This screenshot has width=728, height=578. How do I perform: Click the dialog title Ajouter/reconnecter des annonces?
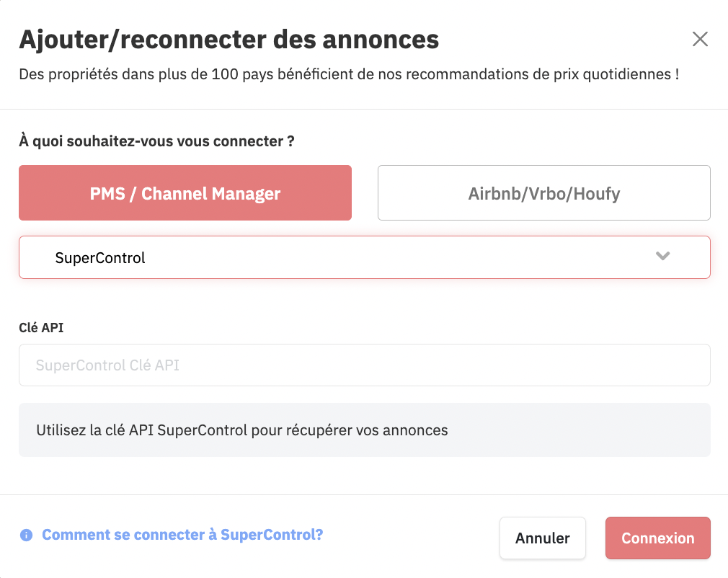[x=229, y=40]
